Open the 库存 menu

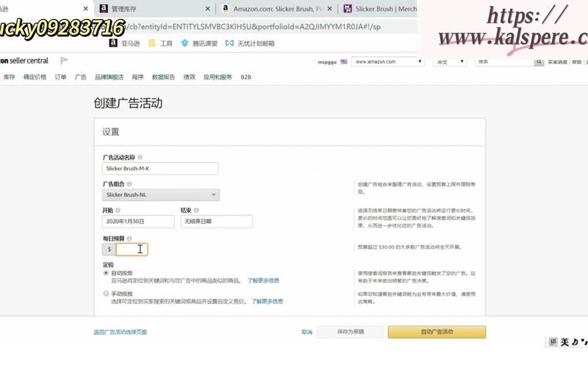[9, 77]
